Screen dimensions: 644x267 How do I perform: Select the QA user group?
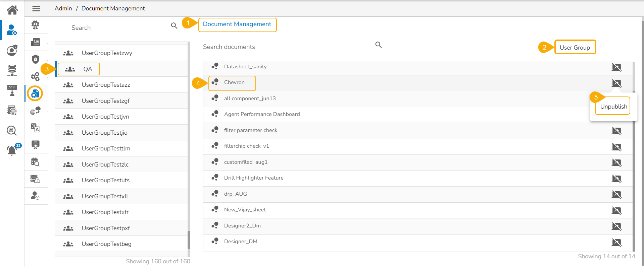[x=88, y=69]
